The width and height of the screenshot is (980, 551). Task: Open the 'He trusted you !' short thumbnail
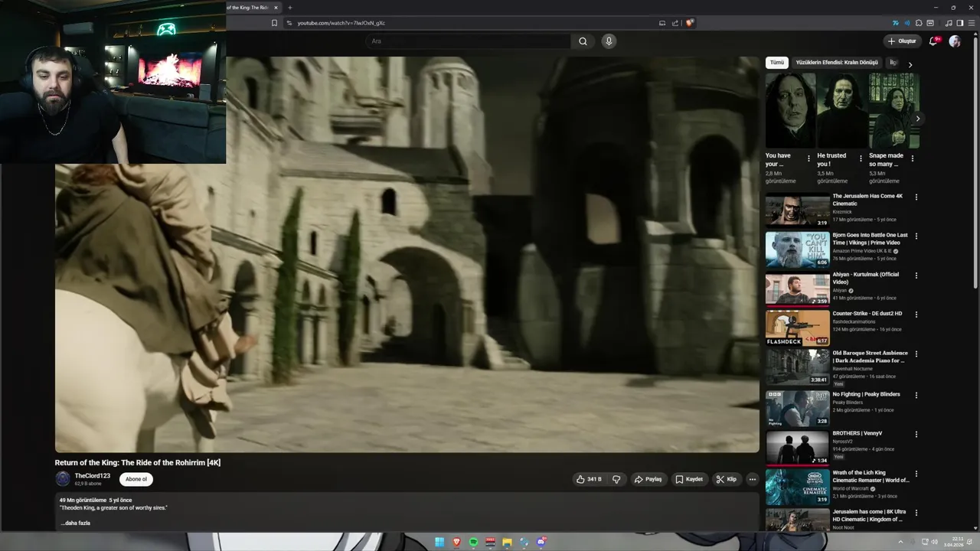click(842, 110)
